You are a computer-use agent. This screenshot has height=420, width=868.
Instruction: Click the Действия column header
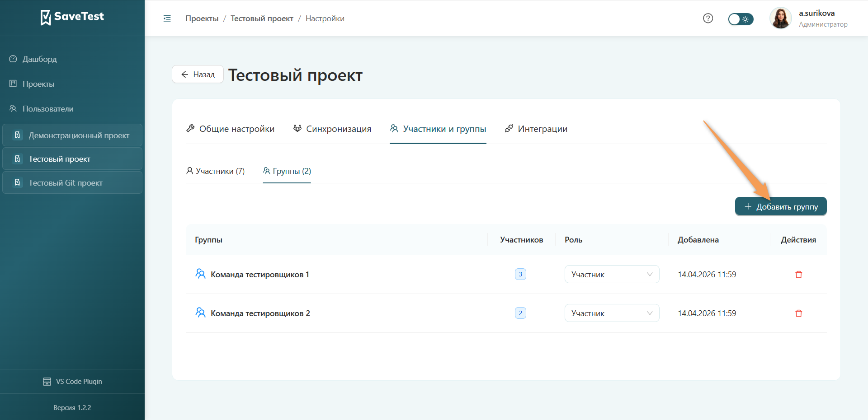(798, 240)
